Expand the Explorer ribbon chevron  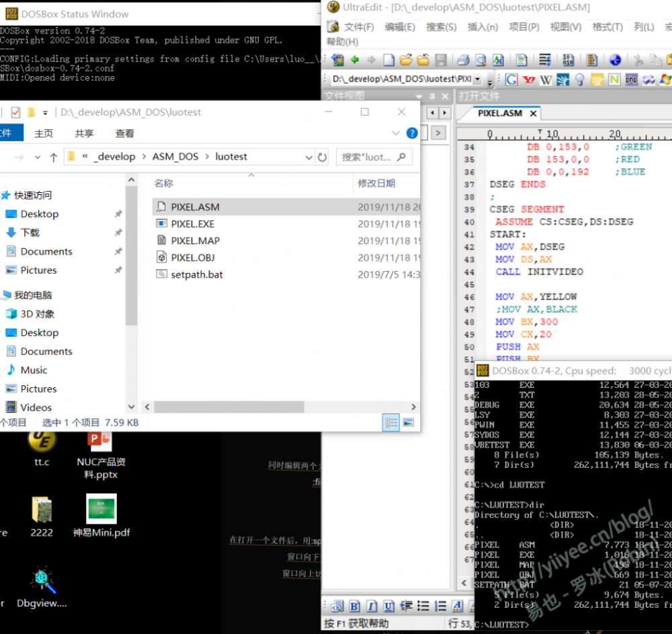tap(396, 133)
